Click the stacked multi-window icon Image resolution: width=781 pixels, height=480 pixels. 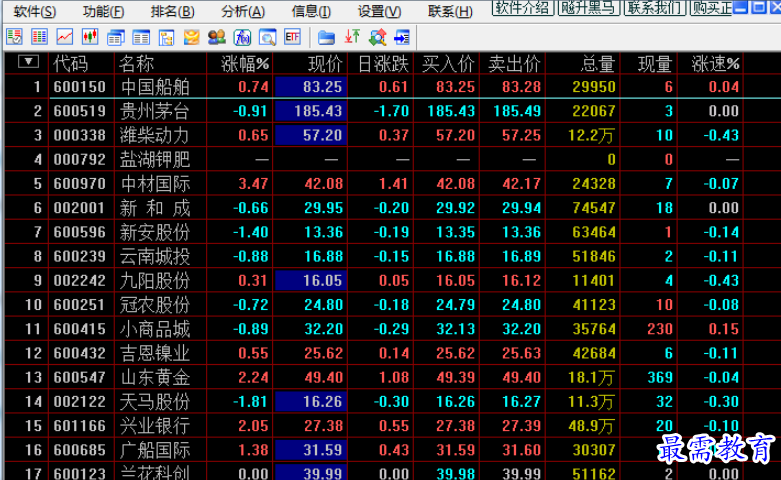[x=116, y=37]
